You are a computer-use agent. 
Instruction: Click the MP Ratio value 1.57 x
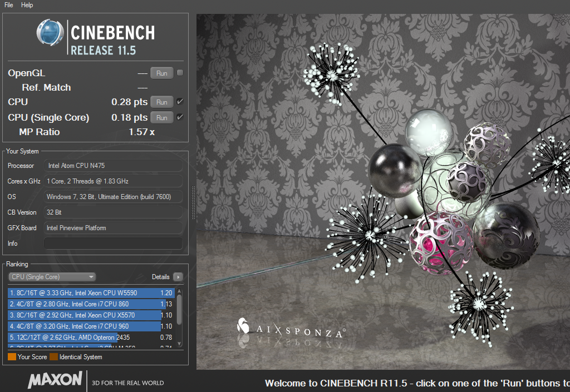point(142,132)
